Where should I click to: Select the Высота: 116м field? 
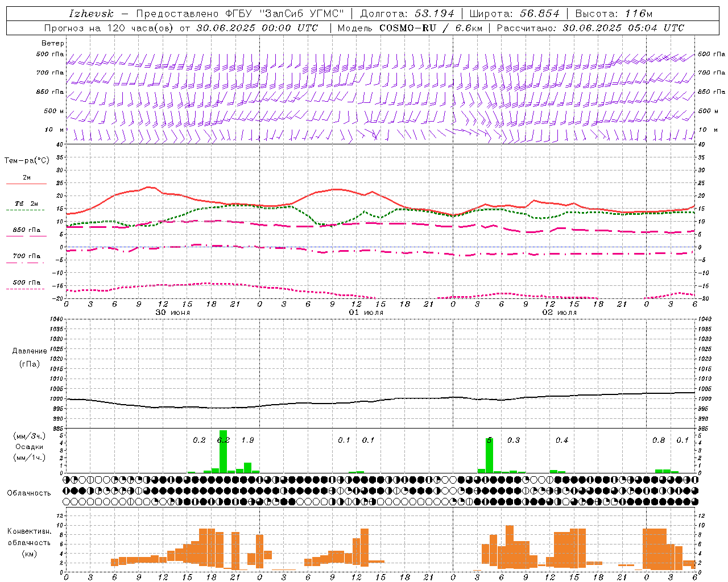point(614,14)
